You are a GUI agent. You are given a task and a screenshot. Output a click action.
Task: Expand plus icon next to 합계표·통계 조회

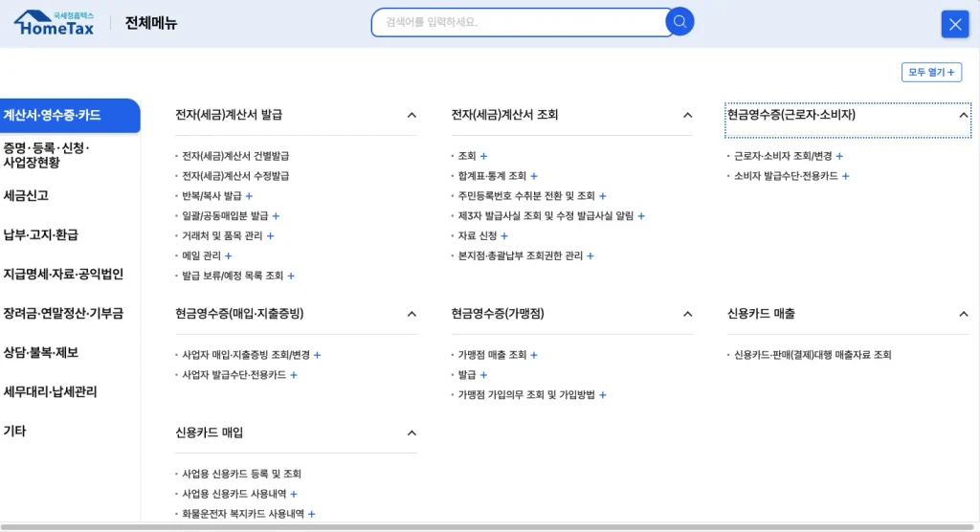point(534,176)
